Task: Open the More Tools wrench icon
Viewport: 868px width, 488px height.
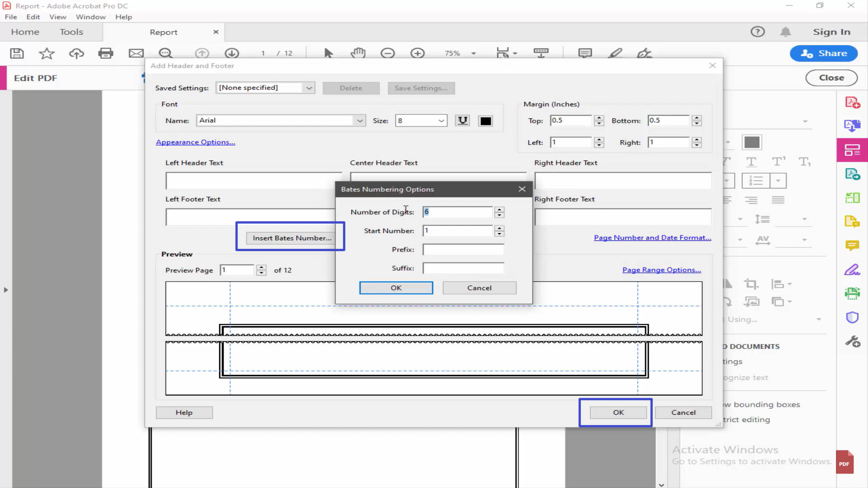Action: tap(853, 342)
